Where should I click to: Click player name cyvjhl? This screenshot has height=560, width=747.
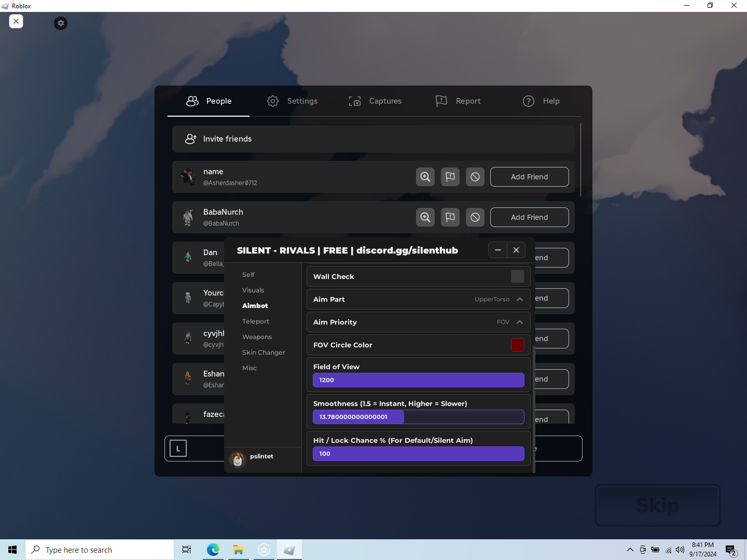pyautogui.click(x=214, y=333)
